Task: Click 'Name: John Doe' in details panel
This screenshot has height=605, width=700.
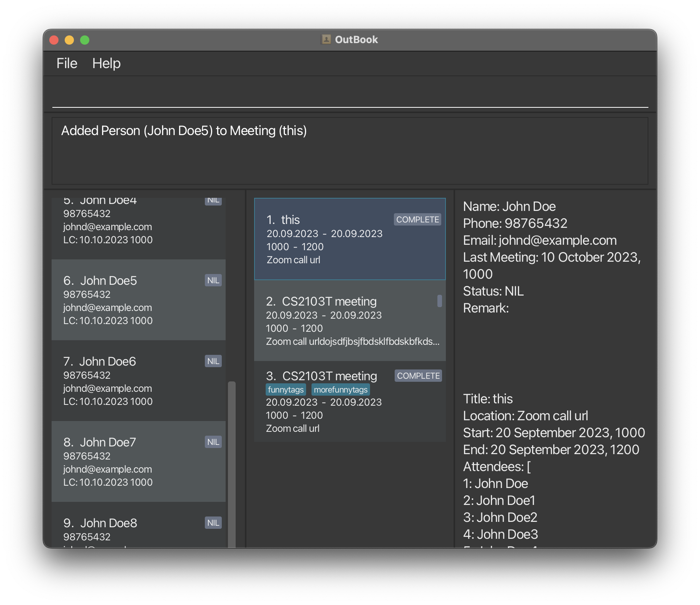Action: [x=509, y=207]
